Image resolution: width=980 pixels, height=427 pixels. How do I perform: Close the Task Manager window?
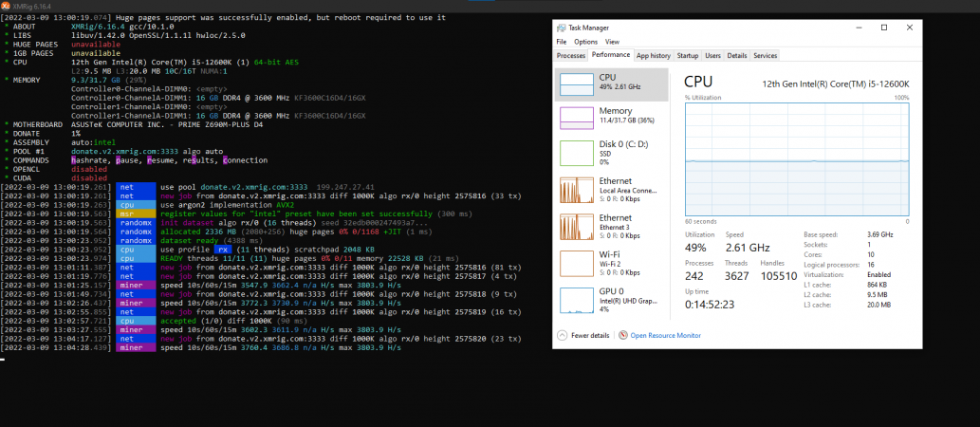pyautogui.click(x=910, y=28)
